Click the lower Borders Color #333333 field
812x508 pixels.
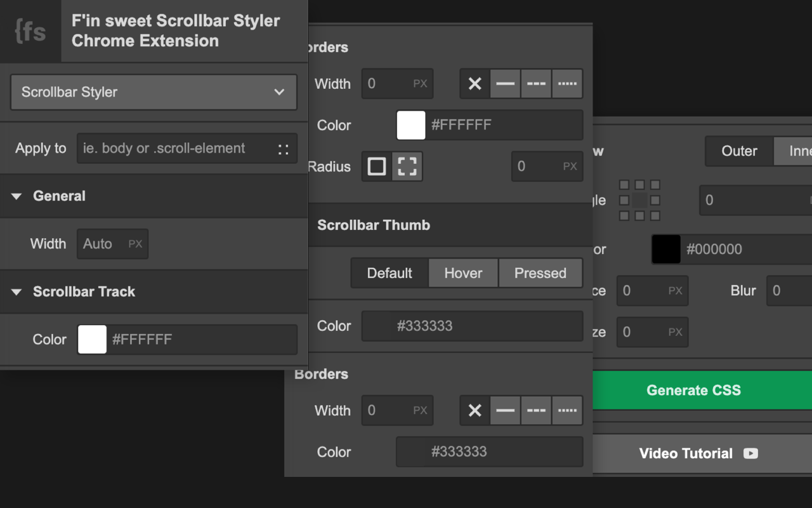tap(489, 452)
